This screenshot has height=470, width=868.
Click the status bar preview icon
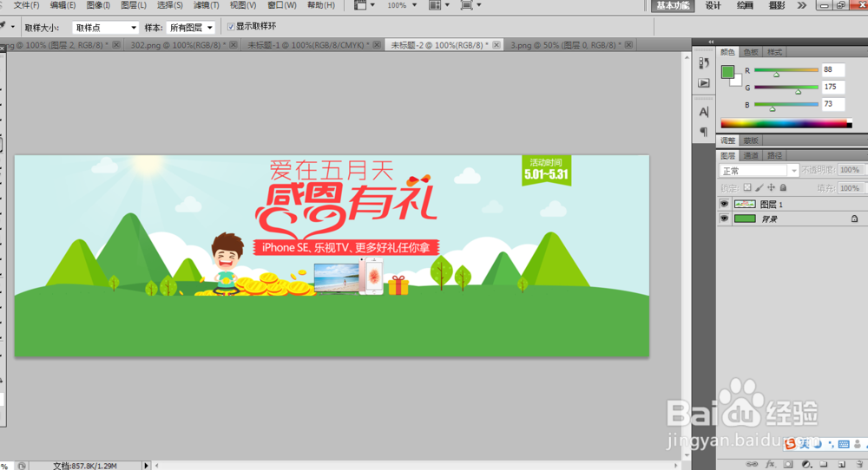pos(21,466)
